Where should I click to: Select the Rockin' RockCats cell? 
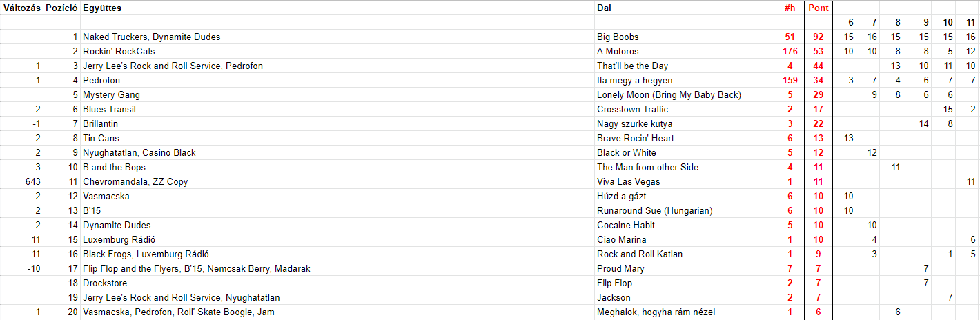[119, 51]
